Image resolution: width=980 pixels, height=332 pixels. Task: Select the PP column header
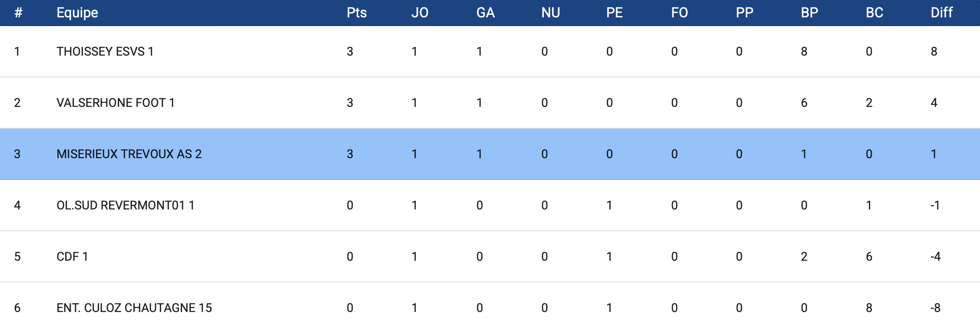tap(744, 13)
